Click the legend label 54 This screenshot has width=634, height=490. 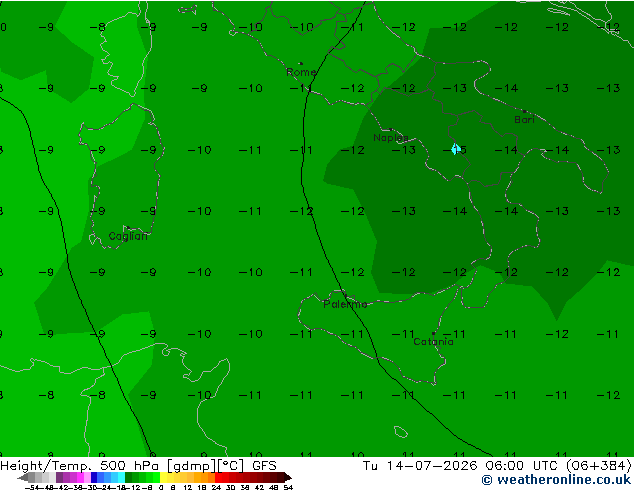tap(288, 488)
